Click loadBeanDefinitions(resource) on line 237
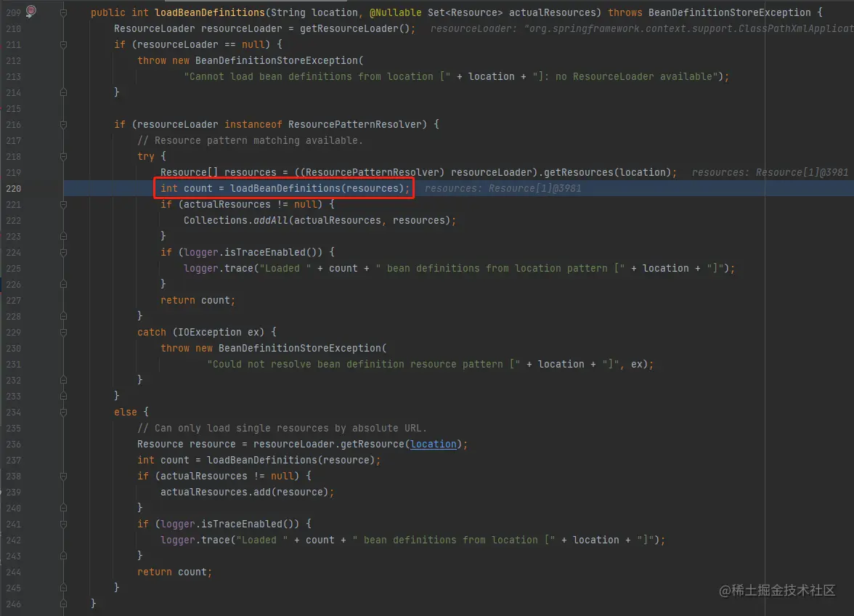The width and height of the screenshot is (854, 616). 290,461
